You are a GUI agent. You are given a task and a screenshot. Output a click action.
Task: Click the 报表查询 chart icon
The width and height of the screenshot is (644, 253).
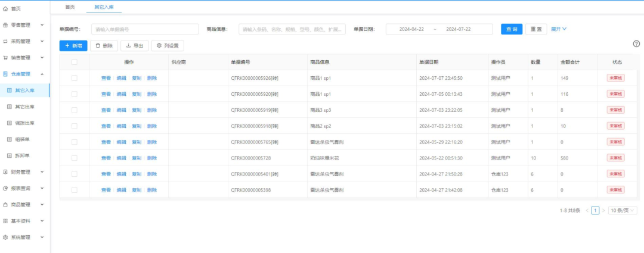tap(5, 188)
